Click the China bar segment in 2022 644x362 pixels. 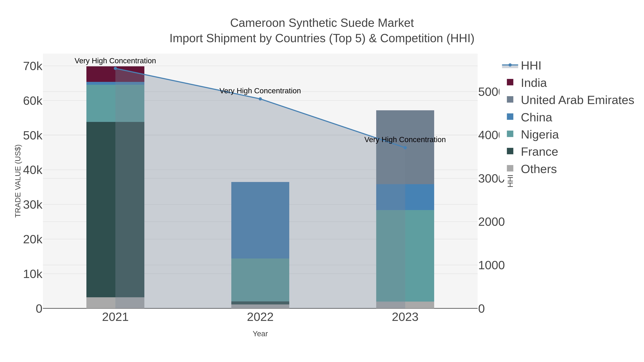[260, 220]
